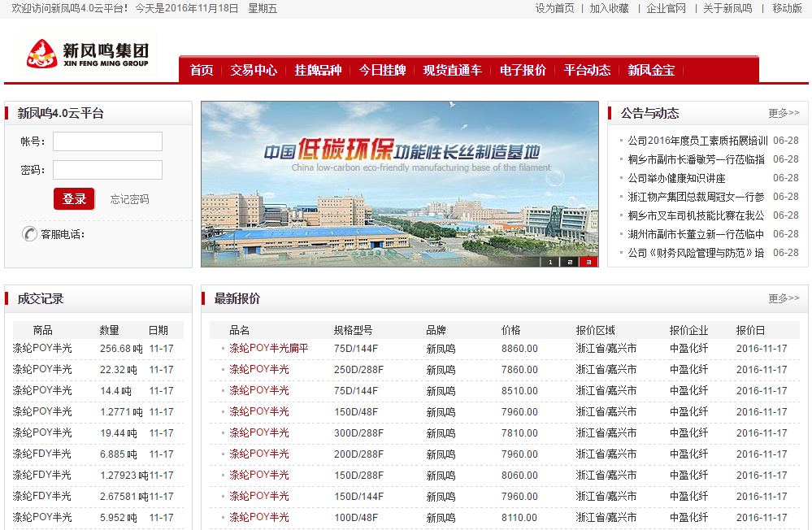
Task: Click the 14.4 吨 transaction row
Action: (x=98, y=391)
